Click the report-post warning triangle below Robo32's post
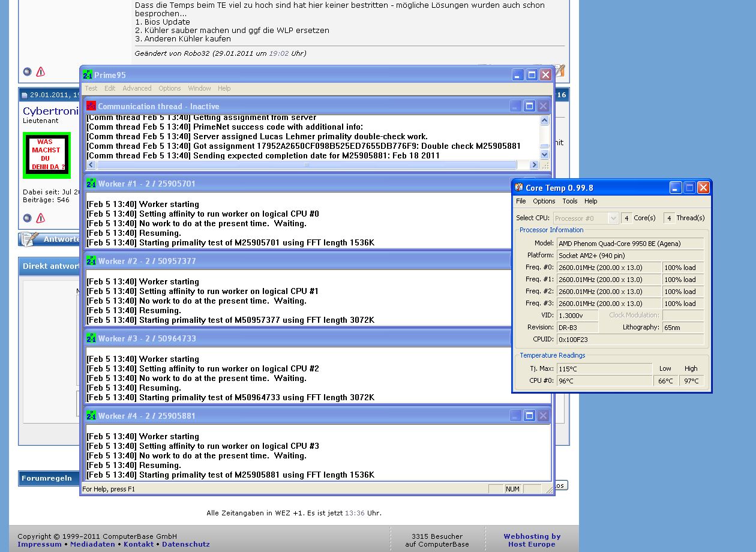 point(40,71)
